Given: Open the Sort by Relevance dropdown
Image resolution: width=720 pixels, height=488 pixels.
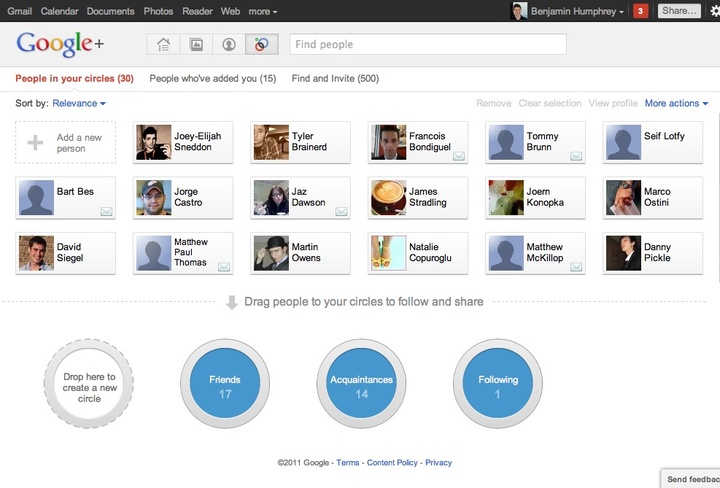Looking at the screenshot, I should (x=79, y=103).
